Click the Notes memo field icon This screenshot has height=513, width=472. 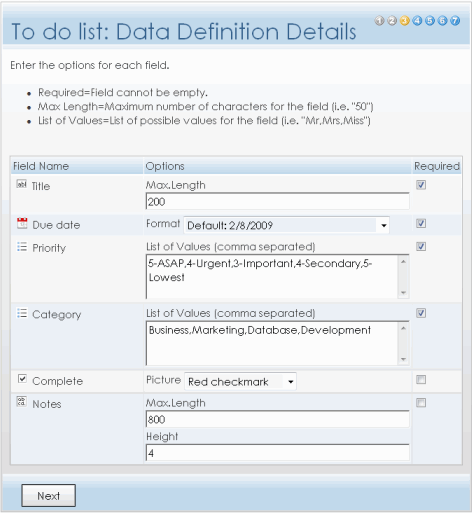click(x=21, y=402)
